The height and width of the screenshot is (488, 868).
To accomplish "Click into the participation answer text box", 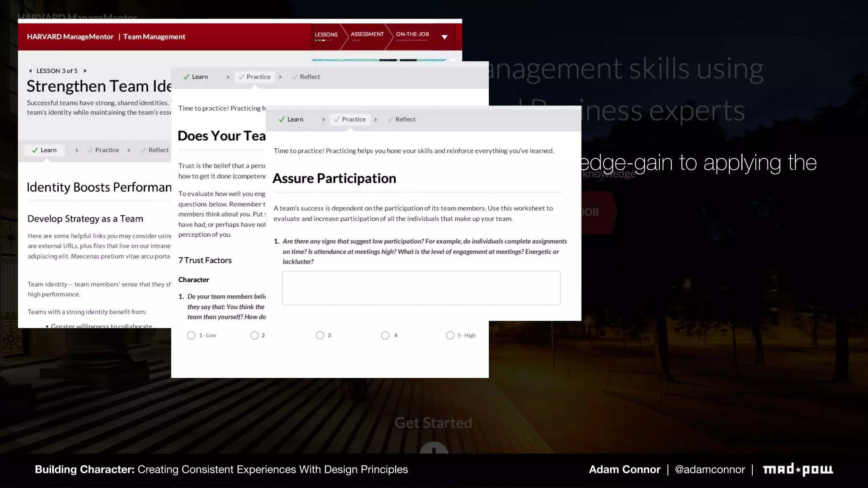I will coord(421,288).
